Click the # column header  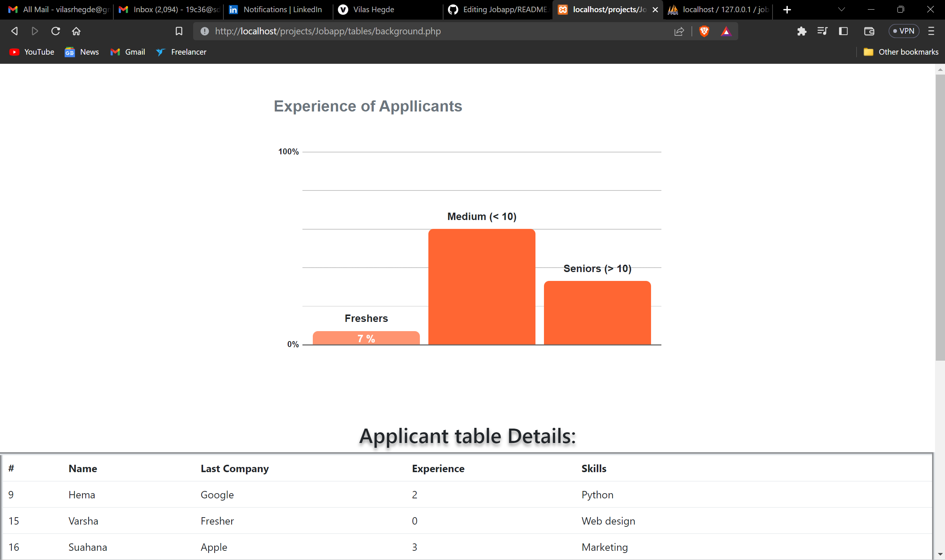click(11, 468)
